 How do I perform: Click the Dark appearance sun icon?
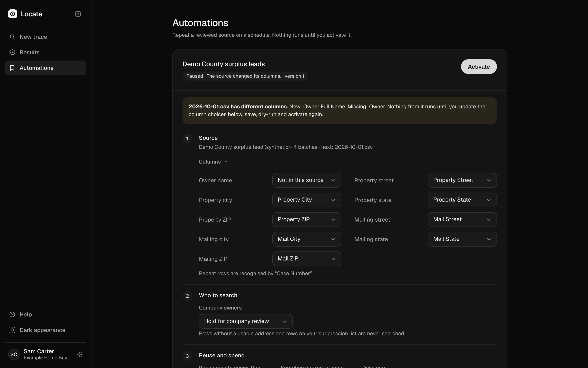pos(12,330)
